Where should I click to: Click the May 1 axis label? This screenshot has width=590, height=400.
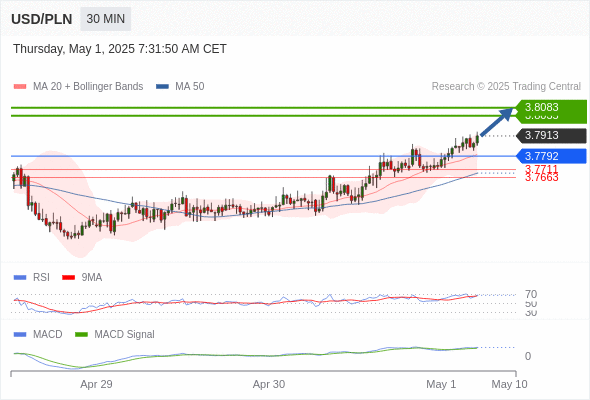click(441, 384)
